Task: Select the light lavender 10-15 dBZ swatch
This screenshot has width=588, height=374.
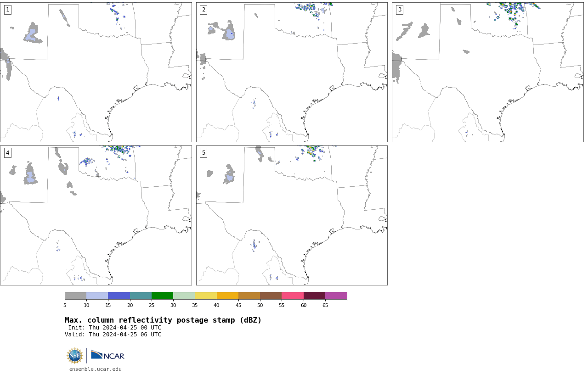Action: click(x=97, y=296)
